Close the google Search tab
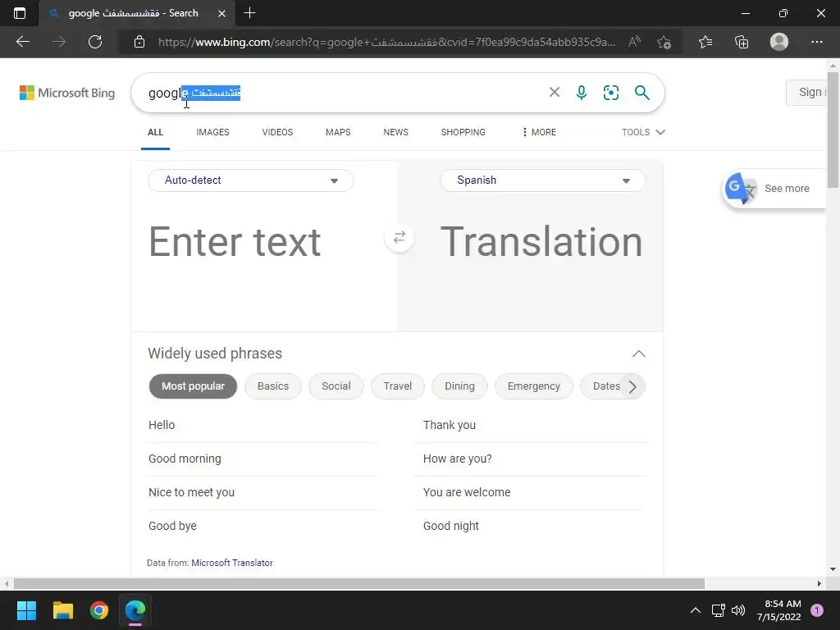840x630 pixels. coord(221,13)
